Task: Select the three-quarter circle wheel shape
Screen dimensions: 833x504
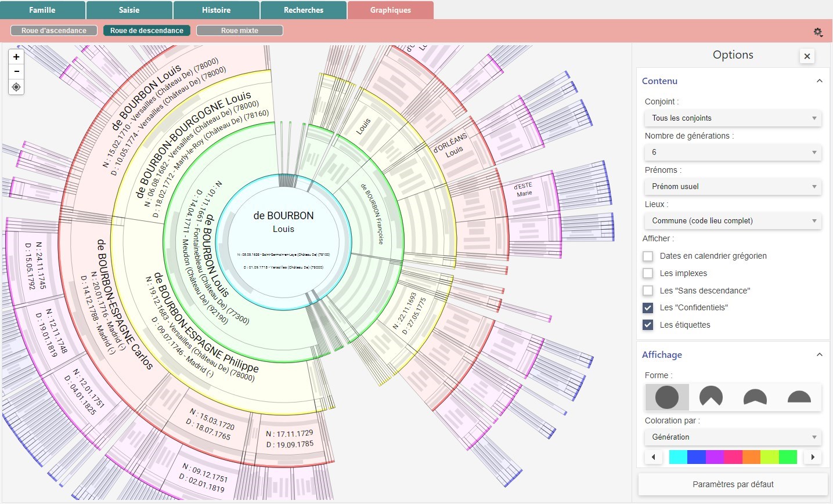Action: 711,397
